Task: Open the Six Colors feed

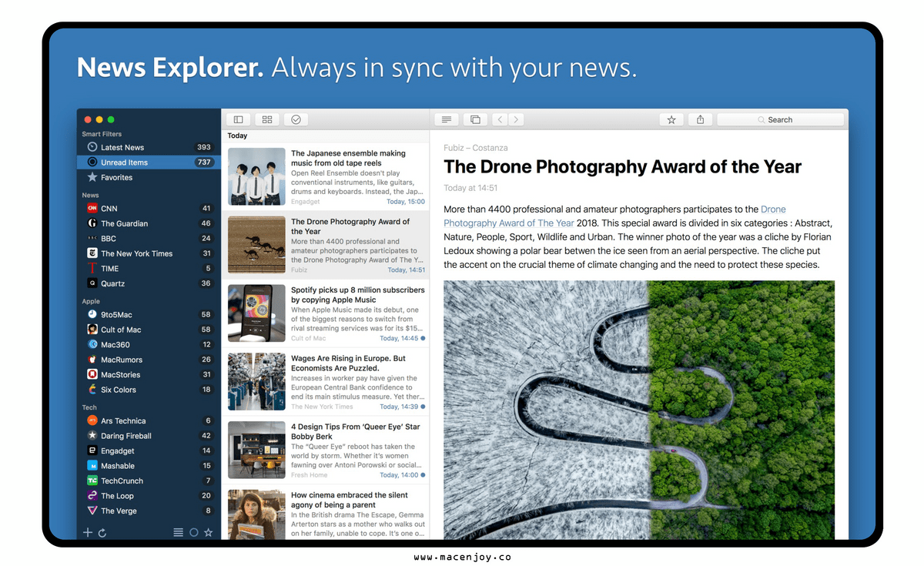Action: (x=149, y=390)
